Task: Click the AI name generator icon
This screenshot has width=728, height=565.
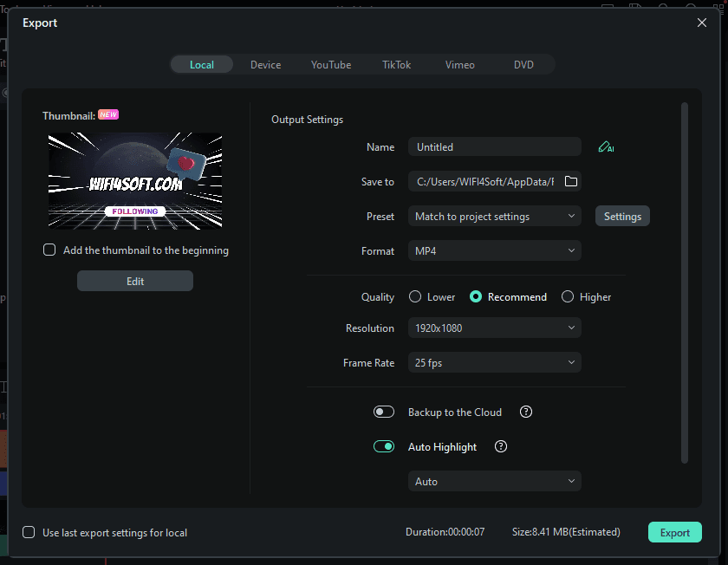Action: coord(605,147)
